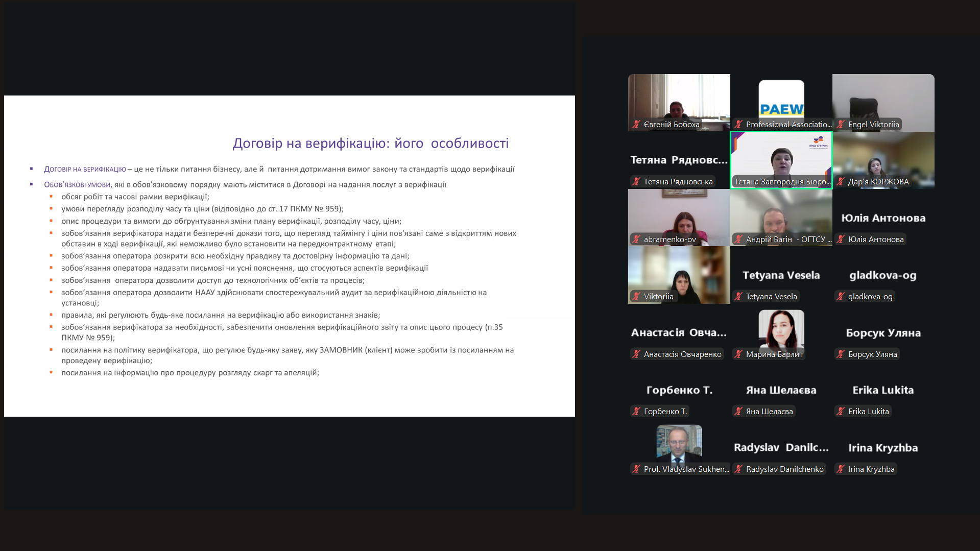Click the gladkova-og participant tile
Viewport: 980px width, 551px height.
click(x=883, y=275)
